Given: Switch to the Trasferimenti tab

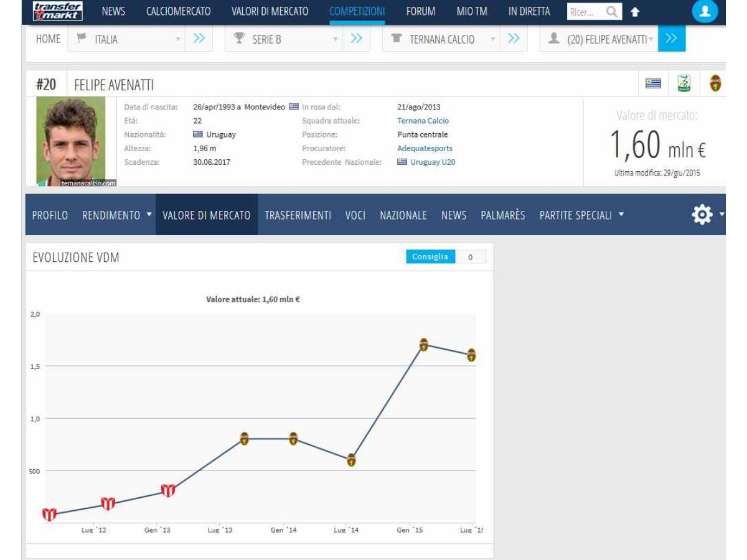Looking at the screenshot, I should [x=298, y=215].
